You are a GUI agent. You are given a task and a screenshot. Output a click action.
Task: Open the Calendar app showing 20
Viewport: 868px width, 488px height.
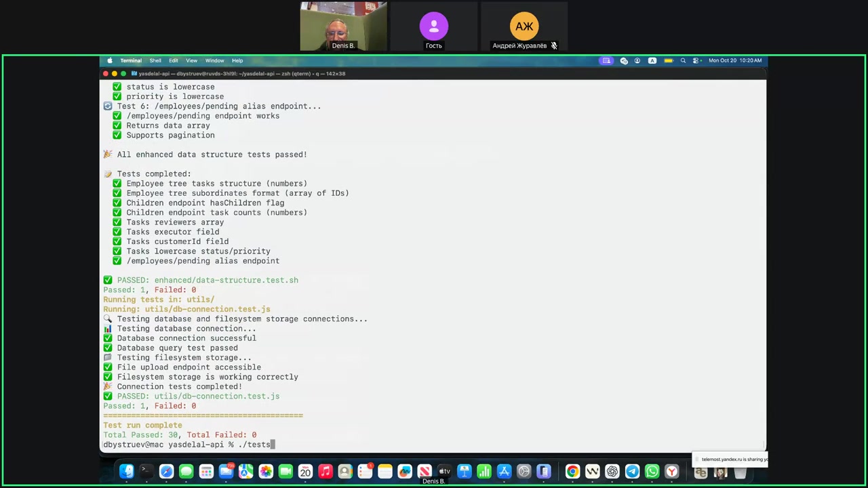tap(305, 472)
